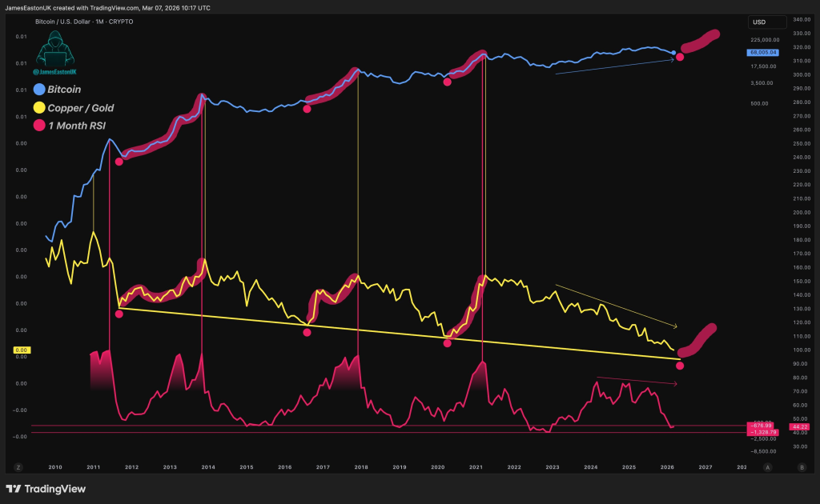The height and width of the screenshot is (504, 820).
Task: Click the 2021 label on time axis
Action: pyautogui.click(x=476, y=466)
